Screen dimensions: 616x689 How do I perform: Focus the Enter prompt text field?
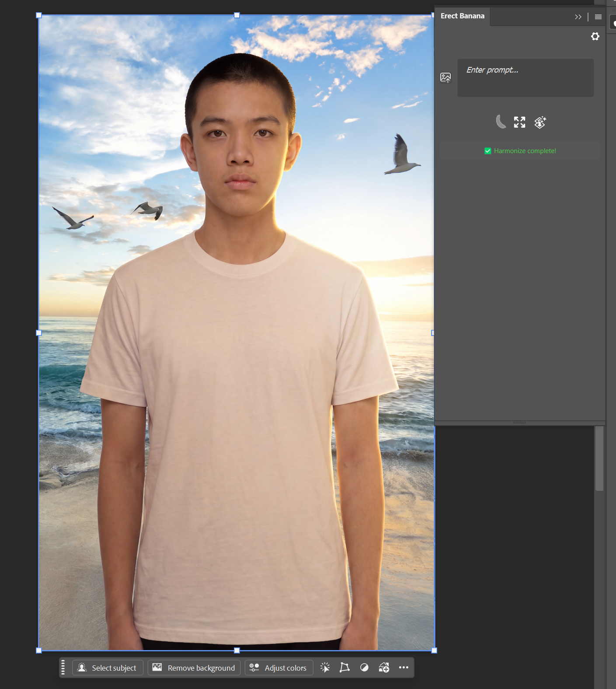pos(526,78)
